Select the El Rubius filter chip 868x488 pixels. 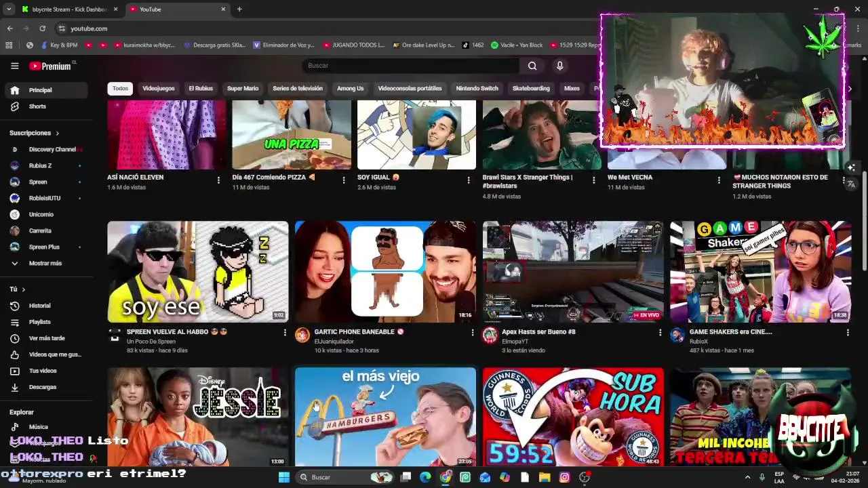coord(201,88)
